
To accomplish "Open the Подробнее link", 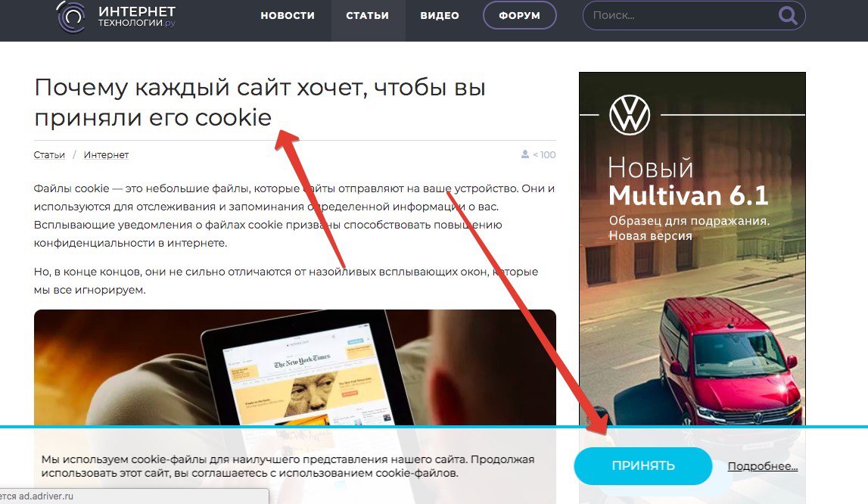I will click(762, 466).
